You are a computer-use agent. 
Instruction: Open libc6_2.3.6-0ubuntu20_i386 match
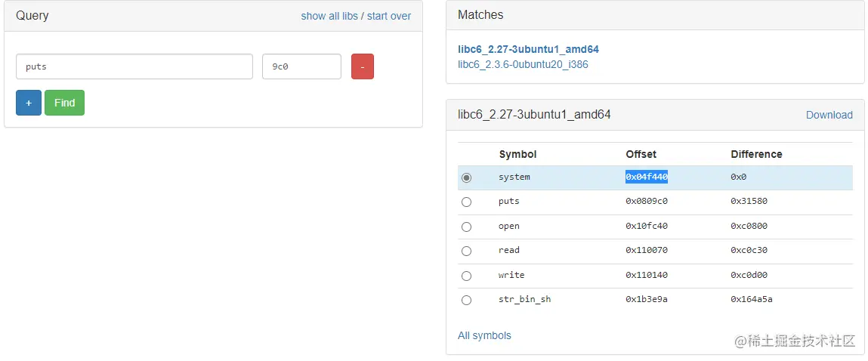tap(523, 64)
